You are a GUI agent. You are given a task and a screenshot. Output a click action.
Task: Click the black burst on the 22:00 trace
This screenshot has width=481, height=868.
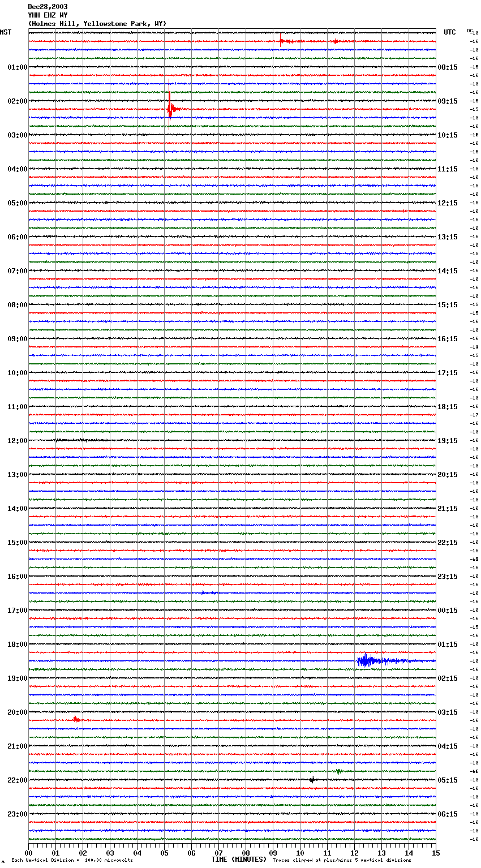312,779
